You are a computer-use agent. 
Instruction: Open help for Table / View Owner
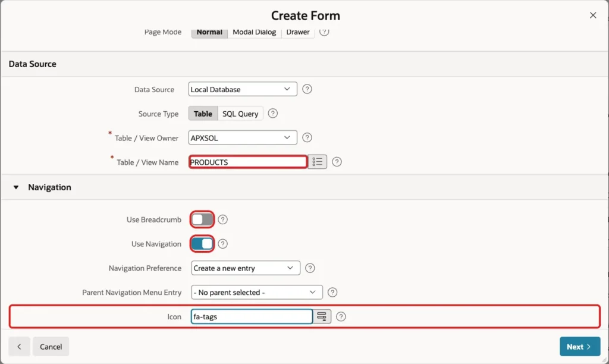[x=307, y=137]
